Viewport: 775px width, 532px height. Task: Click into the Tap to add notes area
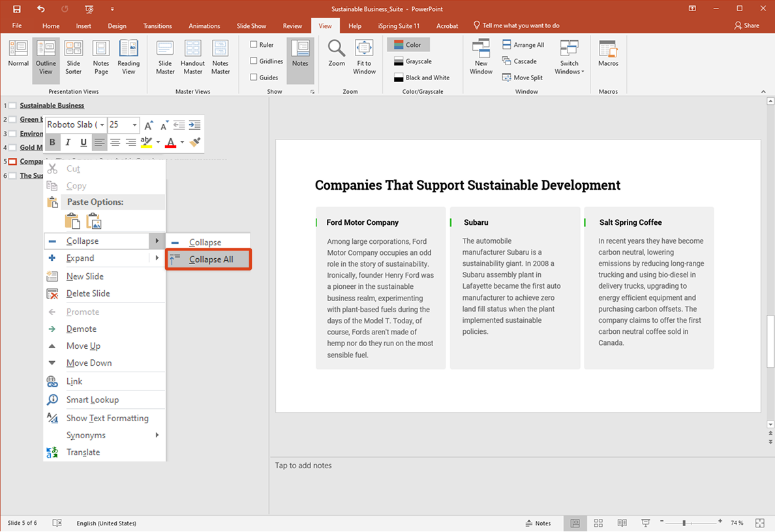click(303, 465)
